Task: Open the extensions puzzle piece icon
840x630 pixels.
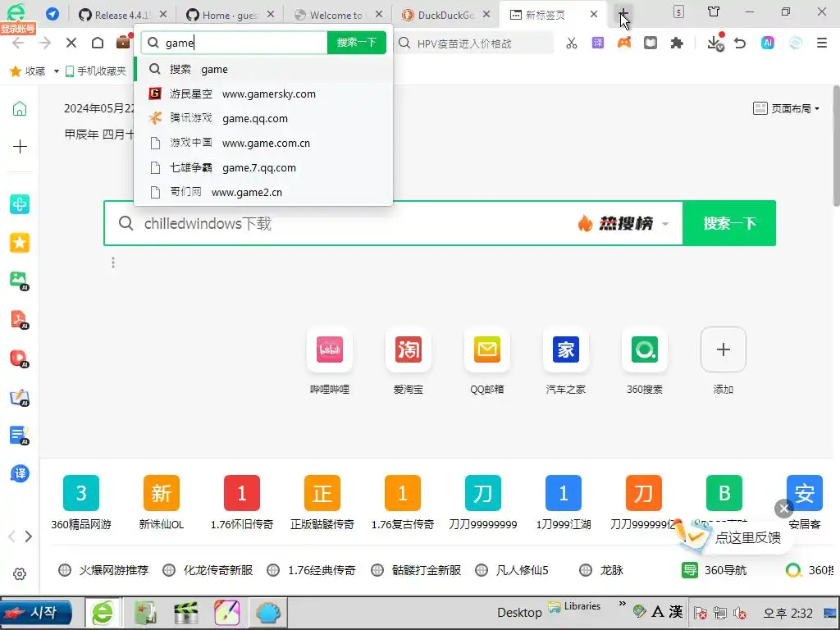Action: (x=677, y=43)
